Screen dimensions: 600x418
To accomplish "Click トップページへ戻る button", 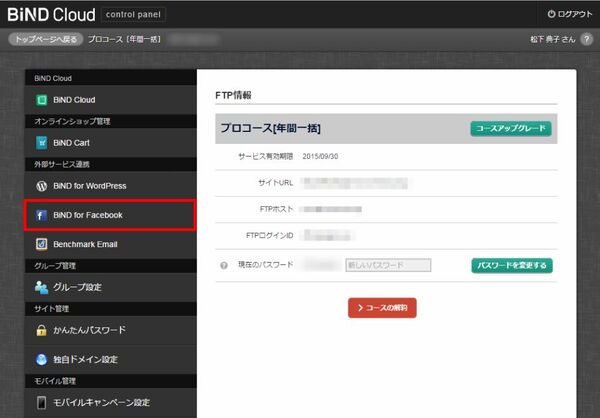I will [x=46, y=39].
